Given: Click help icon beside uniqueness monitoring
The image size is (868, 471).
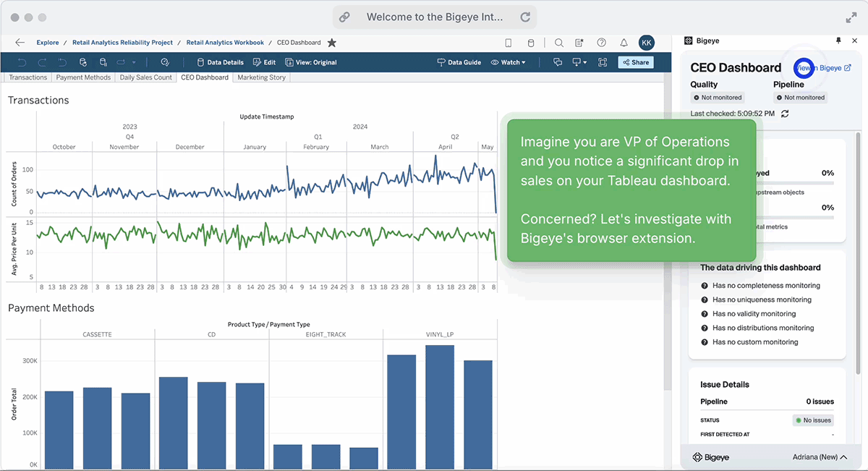Looking at the screenshot, I should click(705, 300).
